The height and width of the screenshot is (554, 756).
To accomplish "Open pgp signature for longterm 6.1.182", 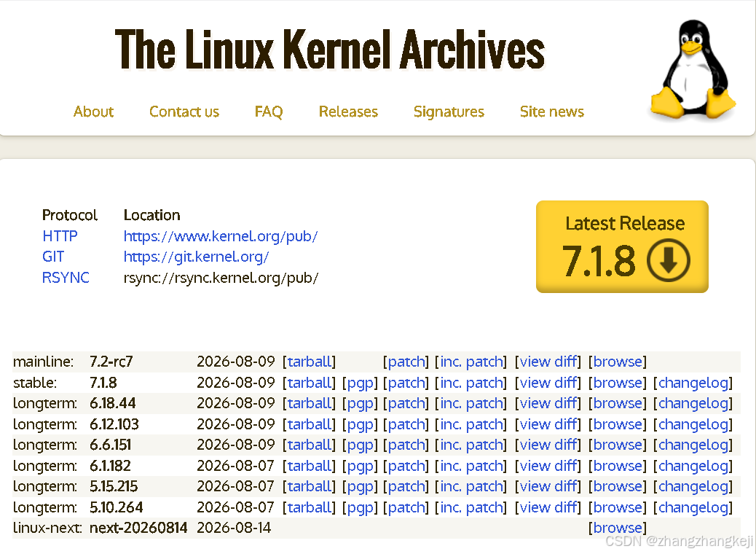I will (360, 466).
